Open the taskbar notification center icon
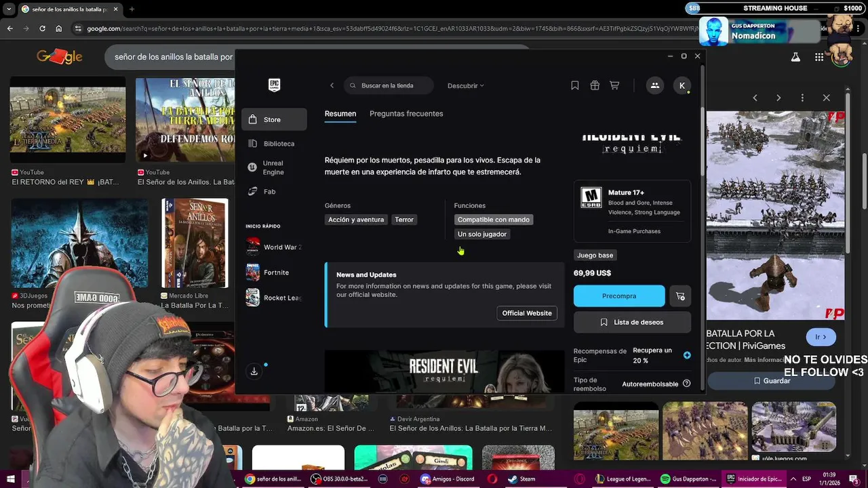The width and height of the screenshot is (868, 488). [854, 479]
